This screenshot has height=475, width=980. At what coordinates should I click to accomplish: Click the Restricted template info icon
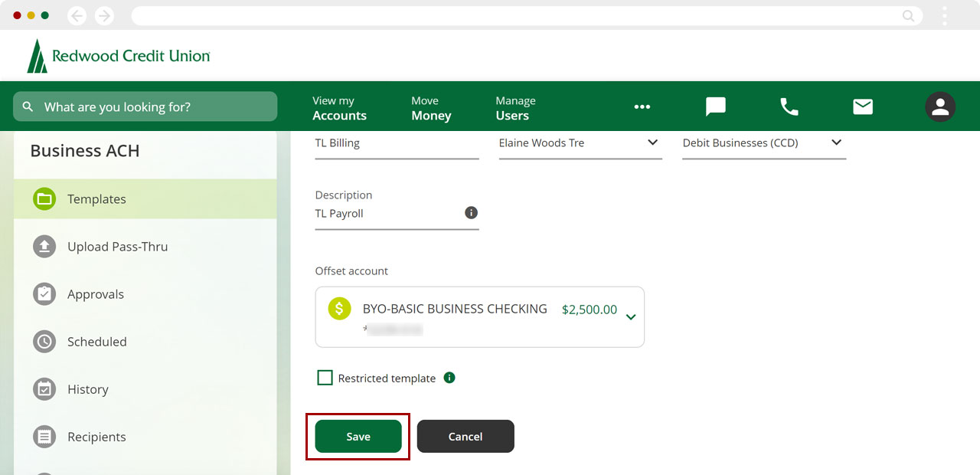pos(449,378)
